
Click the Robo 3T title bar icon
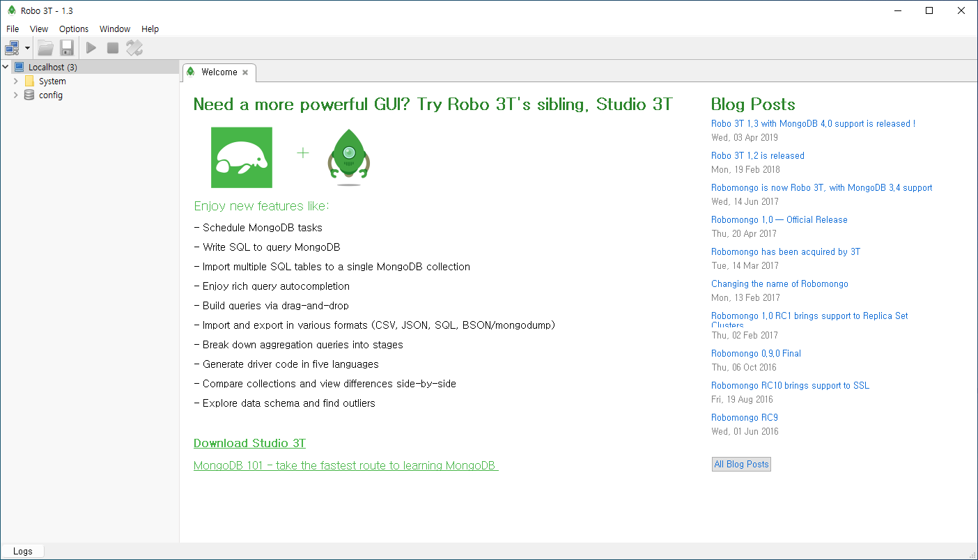(11, 10)
